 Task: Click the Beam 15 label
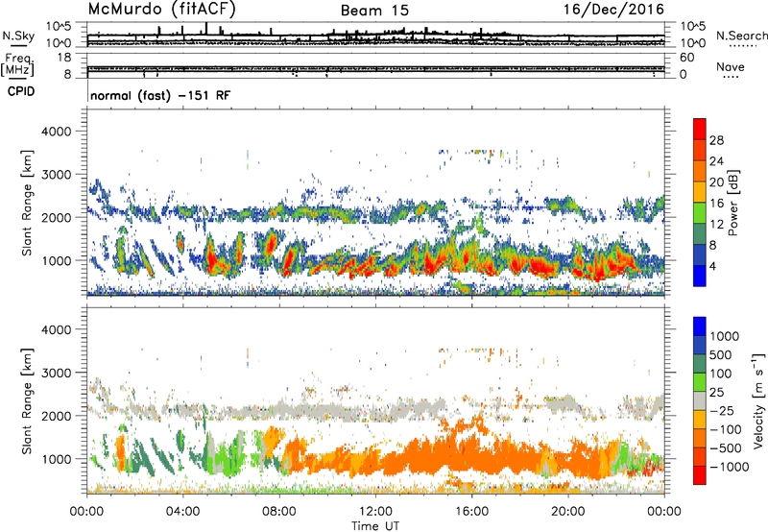click(374, 11)
